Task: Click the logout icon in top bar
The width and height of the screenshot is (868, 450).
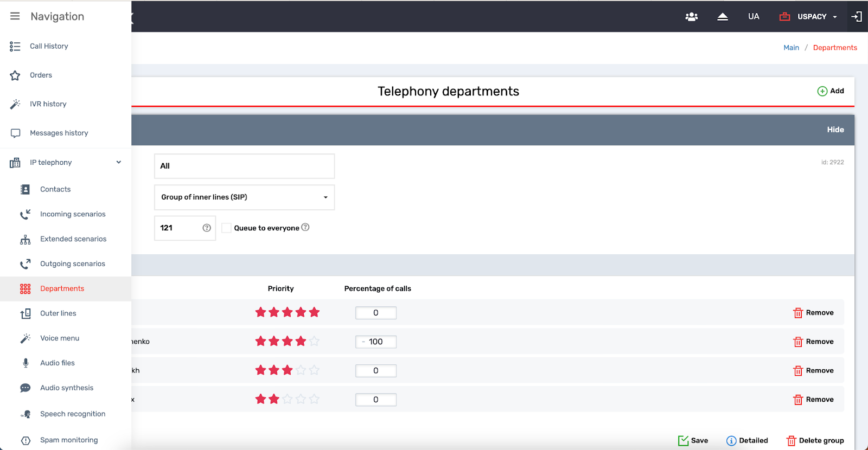Action: click(857, 17)
